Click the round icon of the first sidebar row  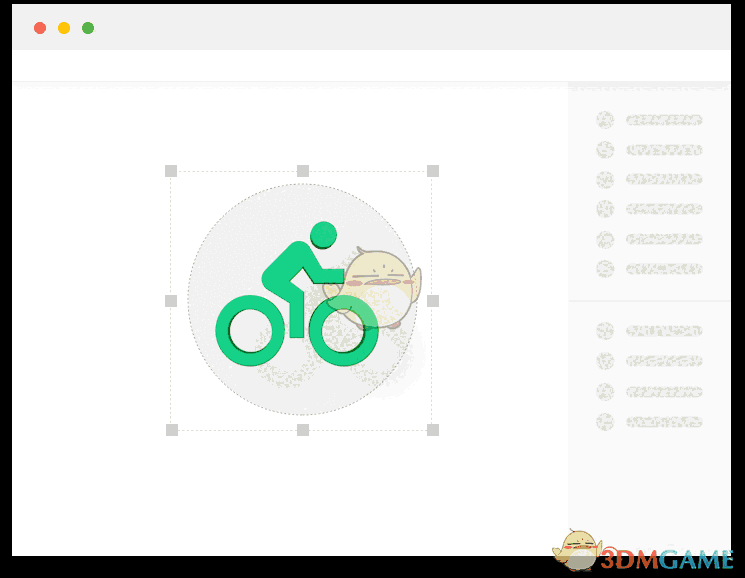click(x=605, y=120)
